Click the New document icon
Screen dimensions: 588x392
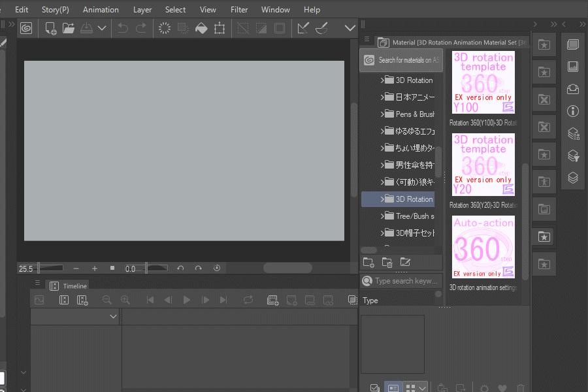point(50,28)
